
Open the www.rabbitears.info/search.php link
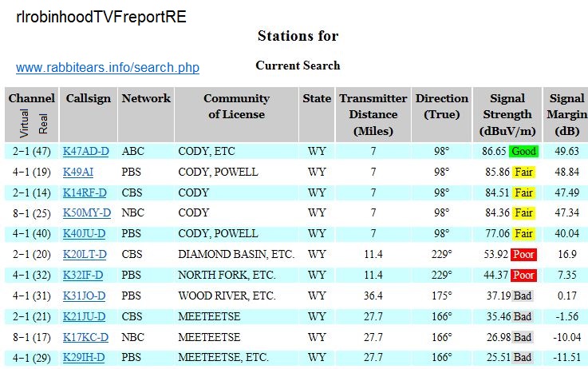108,68
